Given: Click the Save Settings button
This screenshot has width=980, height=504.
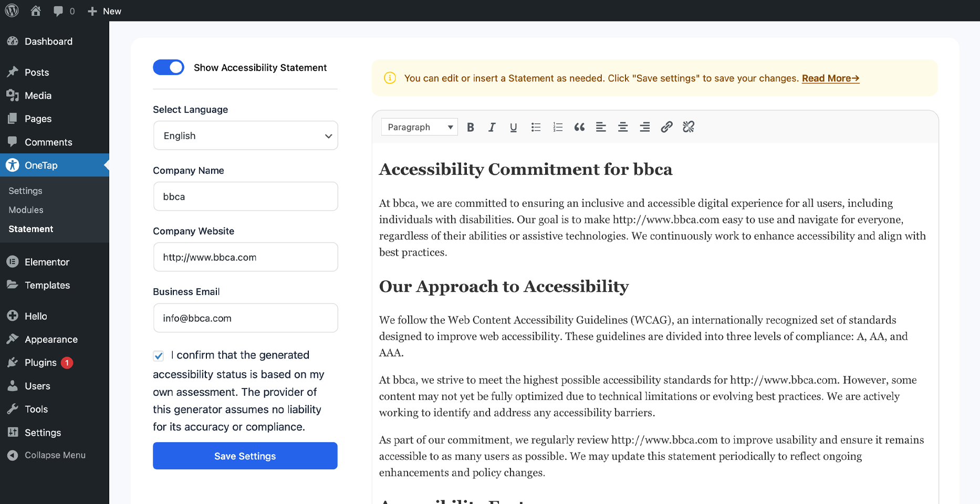Looking at the screenshot, I should point(245,456).
